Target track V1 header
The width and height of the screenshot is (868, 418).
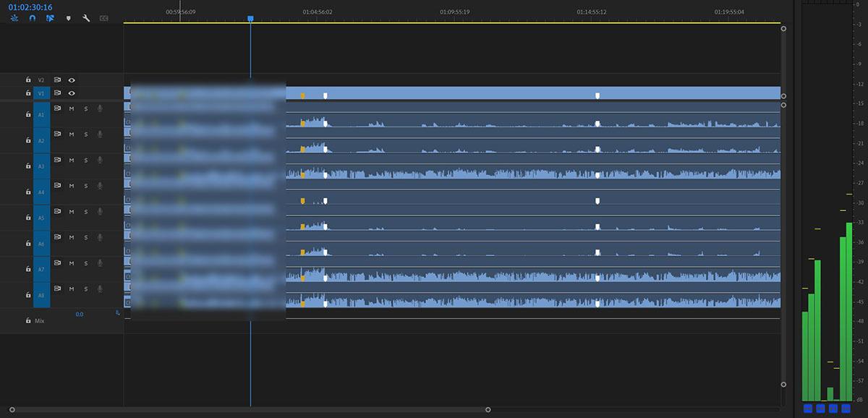[41, 93]
